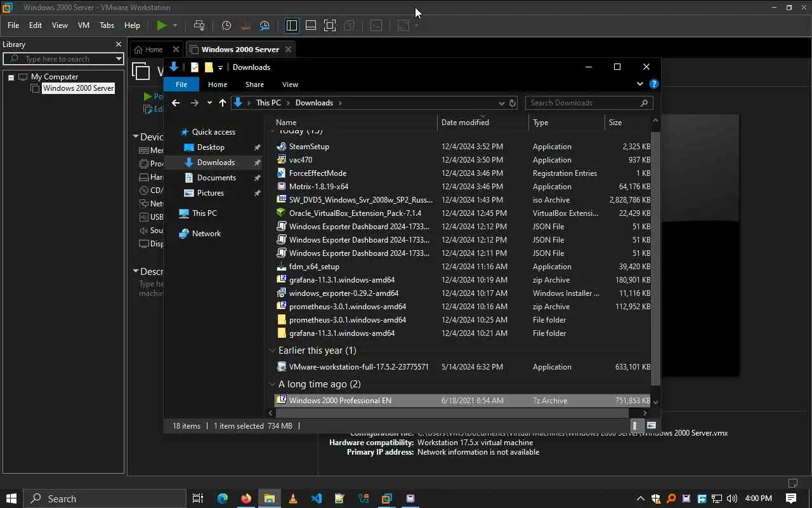Click the new folder icon in quick access toolbar

209,67
